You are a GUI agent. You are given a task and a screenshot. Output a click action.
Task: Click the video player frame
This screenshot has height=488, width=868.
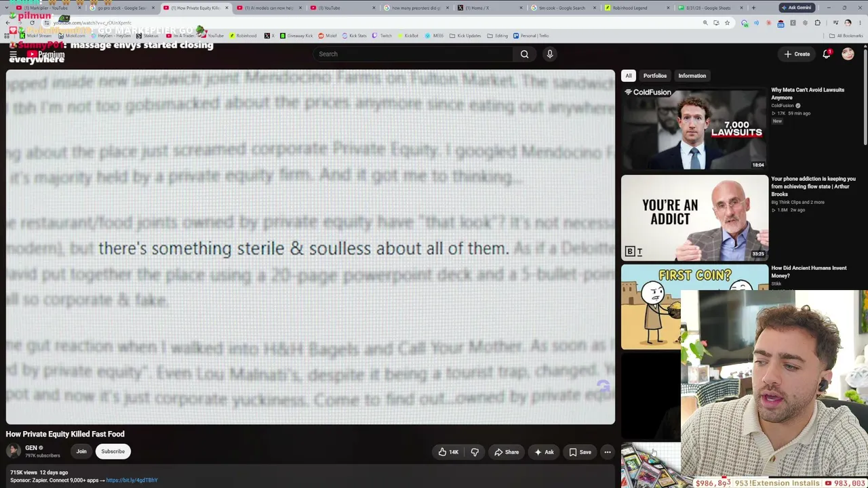311,247
